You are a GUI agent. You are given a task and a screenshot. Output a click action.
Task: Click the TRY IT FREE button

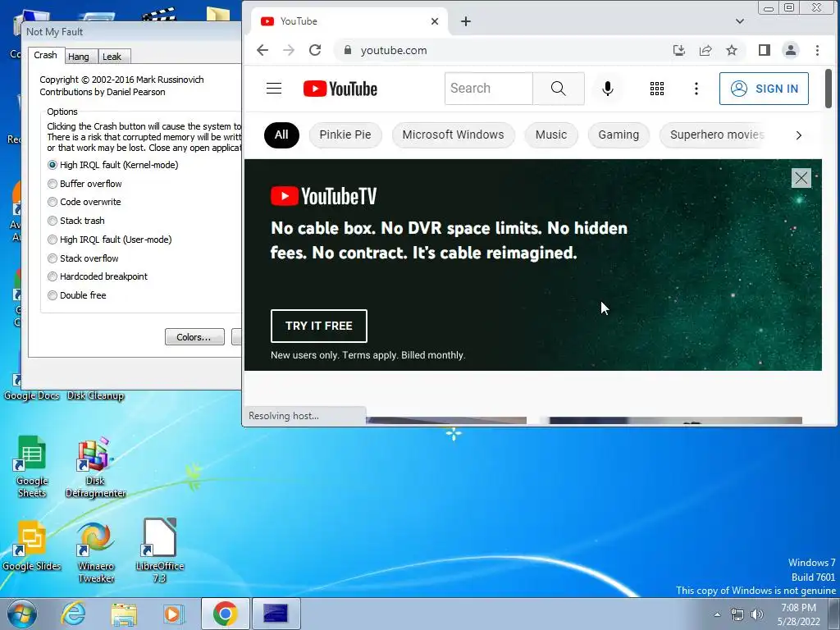(319, 326)
